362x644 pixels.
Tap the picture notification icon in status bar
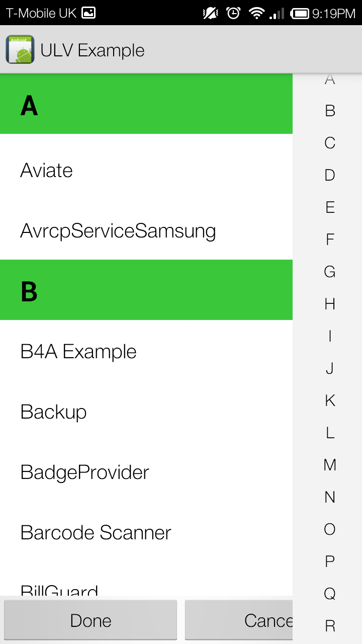(88, 13)
